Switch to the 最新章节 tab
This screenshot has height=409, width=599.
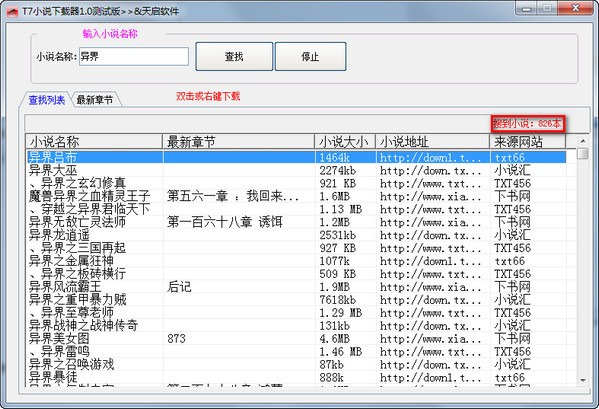[95, 100]
